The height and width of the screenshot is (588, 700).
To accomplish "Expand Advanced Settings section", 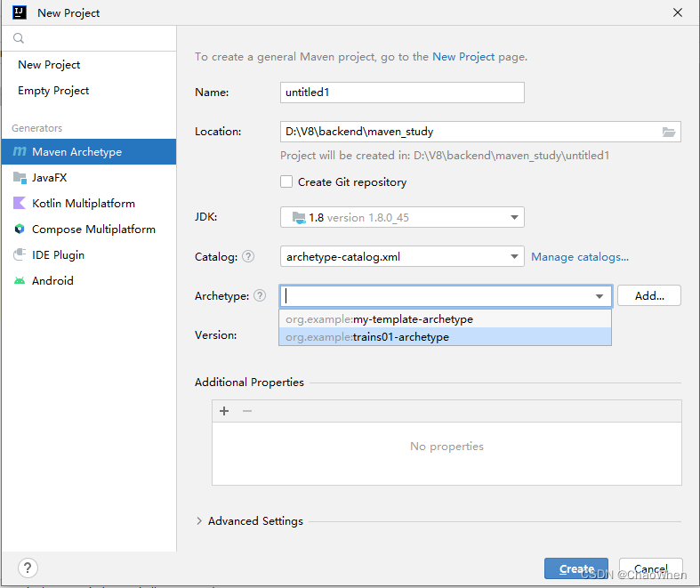I will click(x=199, y=521).
